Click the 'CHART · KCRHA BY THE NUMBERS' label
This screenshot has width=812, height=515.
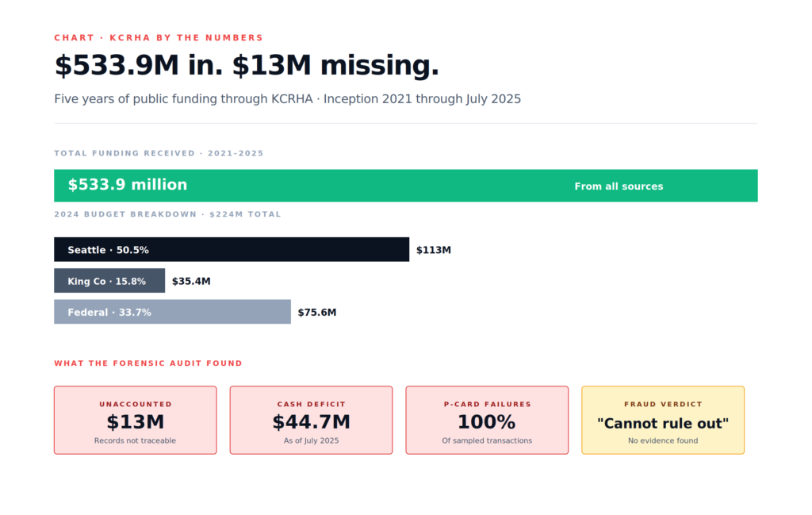(x=159, y=38)
